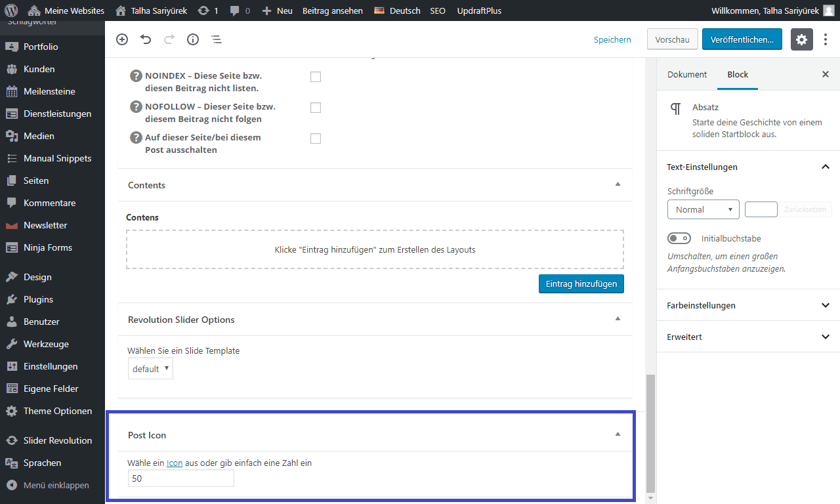Toggle the settings gear sidebar
840x504 pixels.
click(x=802, y=39)
